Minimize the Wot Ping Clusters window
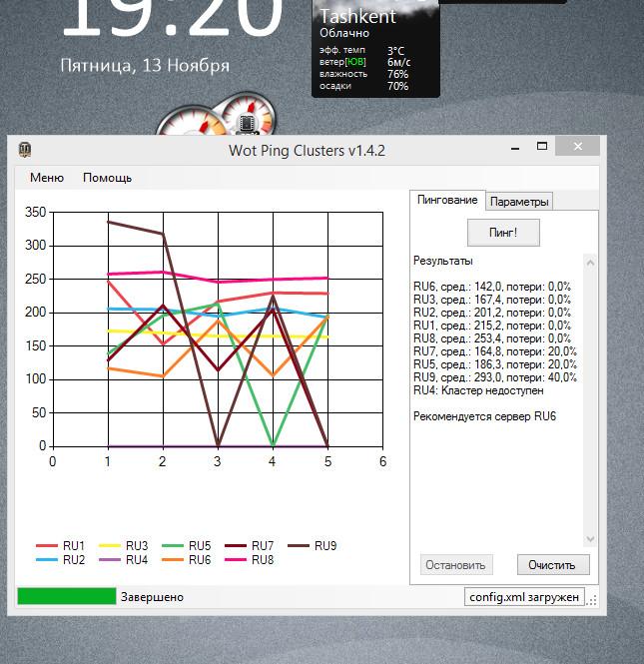The width and height of the screenshot is (644, 664). click(x=515, y=148)
